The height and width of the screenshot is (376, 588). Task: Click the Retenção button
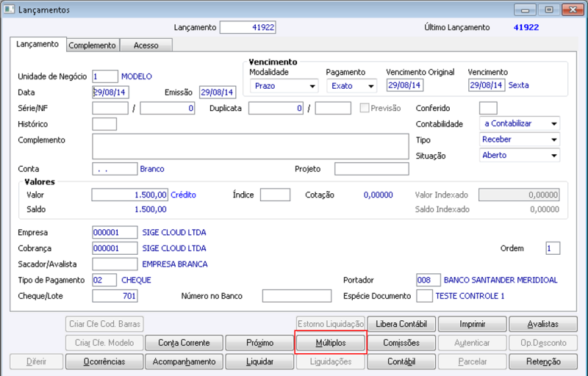(x=543, y=361)
